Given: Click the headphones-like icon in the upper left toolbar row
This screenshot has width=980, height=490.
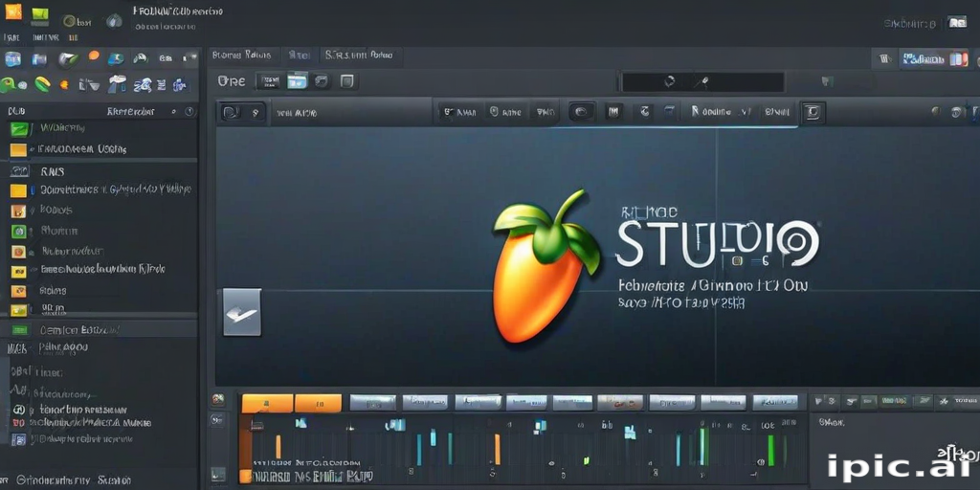Looking at the screenshot, I should click(140, 58).
